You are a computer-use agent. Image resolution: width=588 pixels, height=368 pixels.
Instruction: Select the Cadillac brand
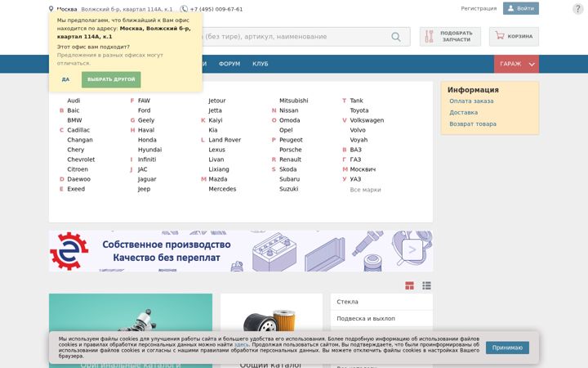pos(78,130)
